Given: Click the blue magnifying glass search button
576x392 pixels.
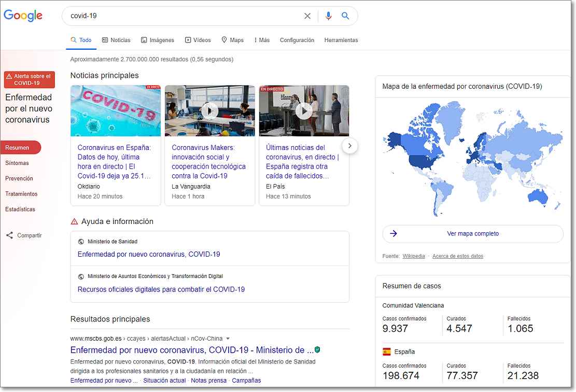Looking at the screenshot, I should [345, 16].
